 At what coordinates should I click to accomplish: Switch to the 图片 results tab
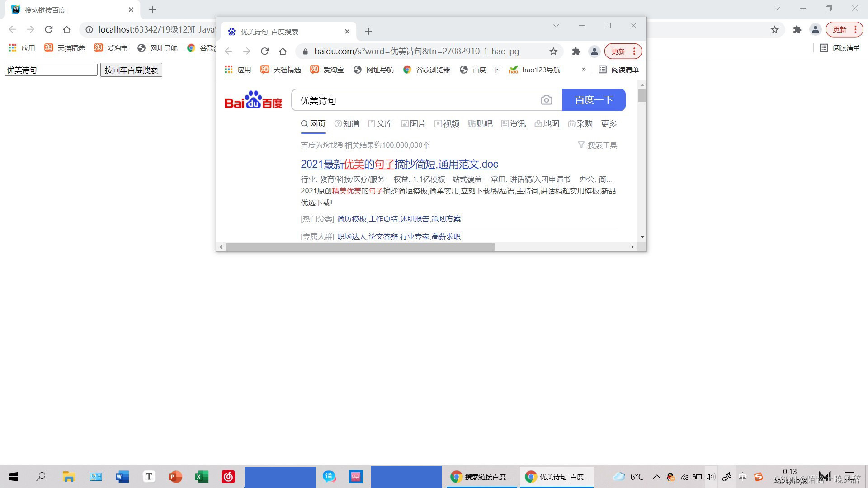click(413, 124)
